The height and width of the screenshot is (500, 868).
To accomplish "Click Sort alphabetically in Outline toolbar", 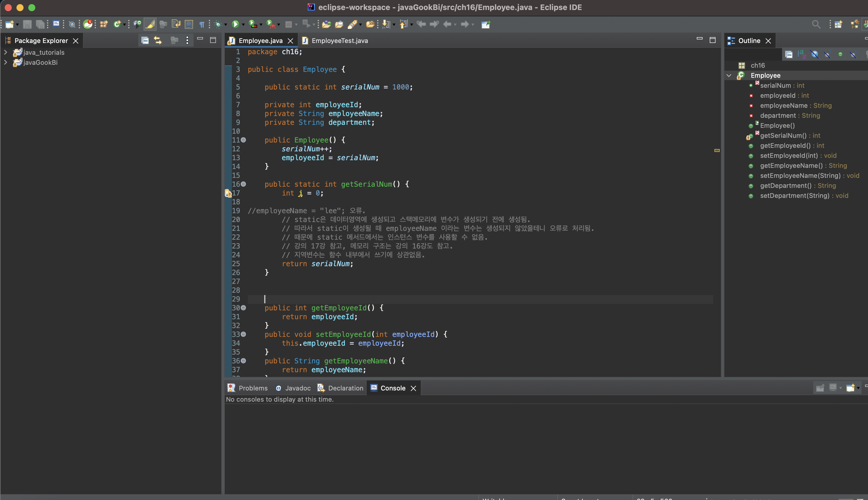I will [x=802, y=54].
